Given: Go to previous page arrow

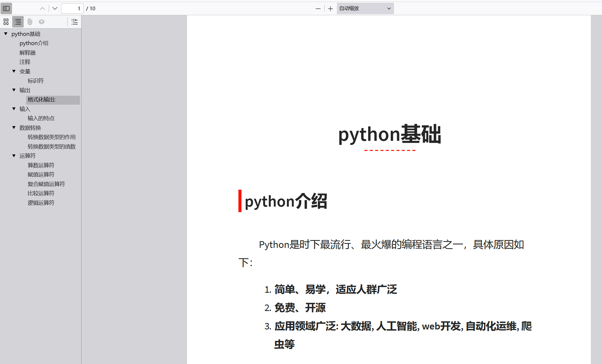Looking at the screenshot, I should pos(42,8).
